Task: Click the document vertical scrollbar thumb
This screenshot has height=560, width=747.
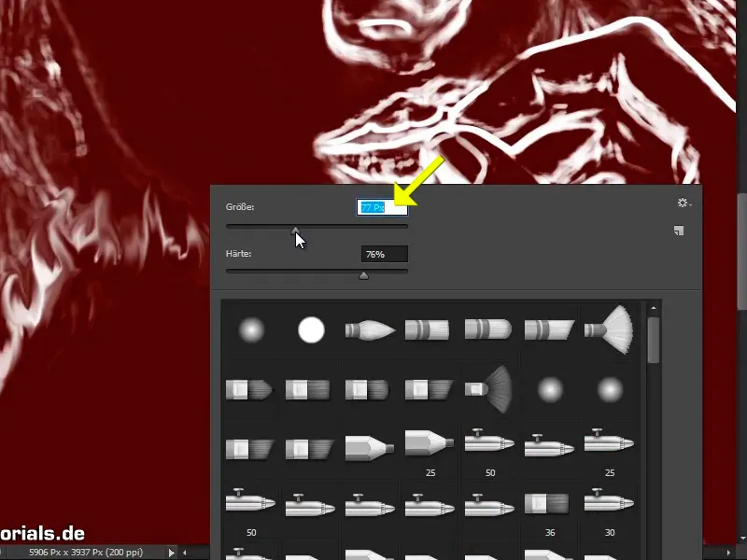Action: tap(741, 251)
